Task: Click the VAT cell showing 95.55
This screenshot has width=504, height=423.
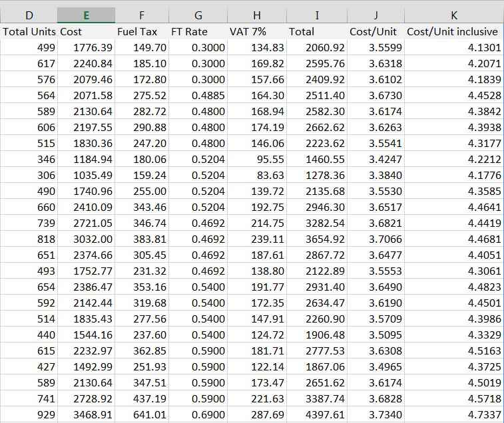Action: coord(270,159)
